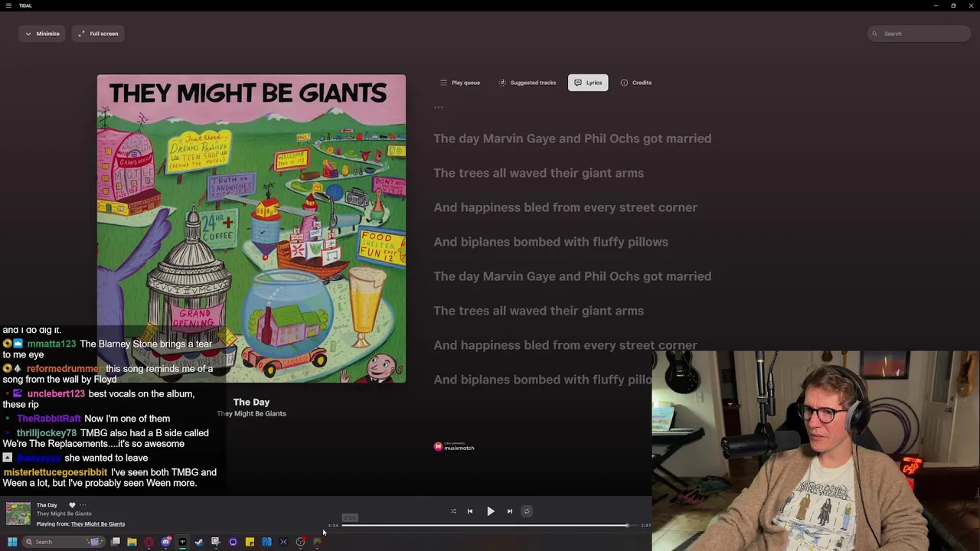Click the expand arrows icon on Full screen

tap(82, 34)
